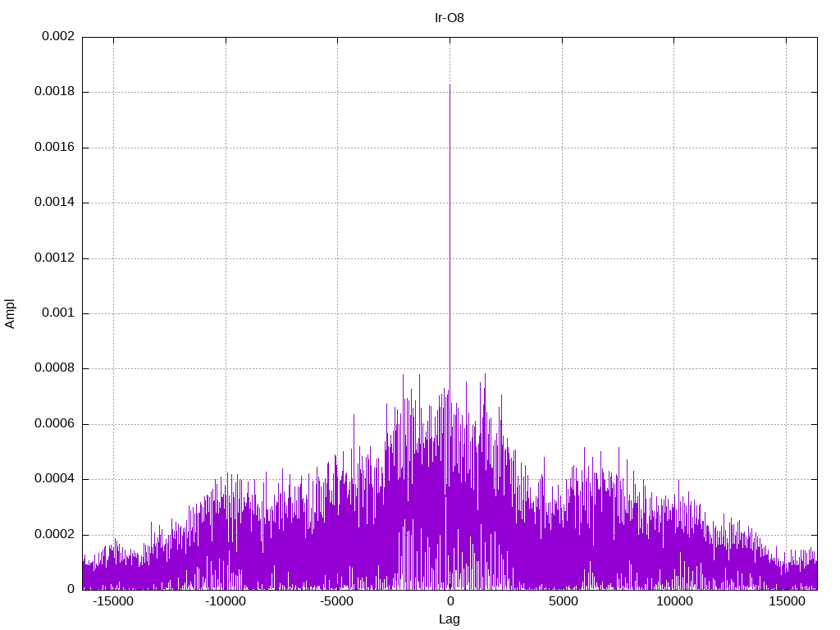Screen dimensions: 840x630
Task: Click the 10000 x-axis tick label
Action: click(x=674, y=601)
